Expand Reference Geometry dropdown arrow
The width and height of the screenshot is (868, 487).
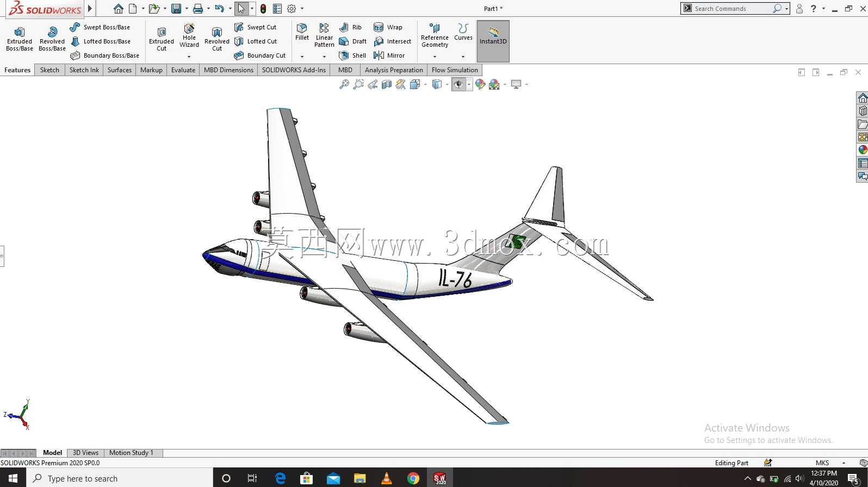(x=435, y=57)
